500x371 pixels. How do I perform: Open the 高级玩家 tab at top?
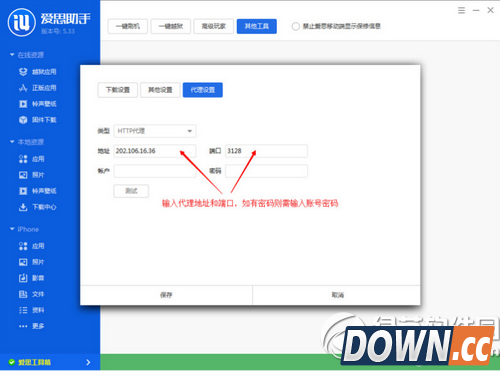(x=214, y=26)
